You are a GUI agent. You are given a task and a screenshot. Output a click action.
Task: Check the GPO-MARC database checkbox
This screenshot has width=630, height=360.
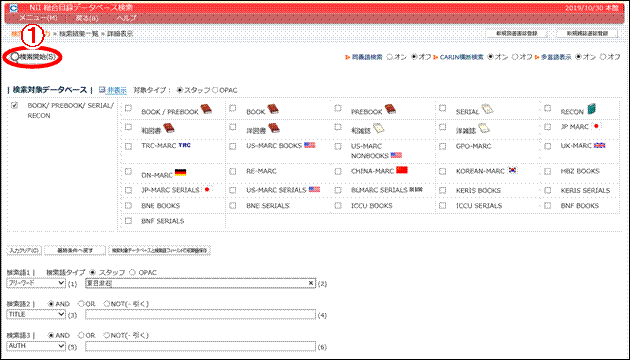tap(442, 146)
